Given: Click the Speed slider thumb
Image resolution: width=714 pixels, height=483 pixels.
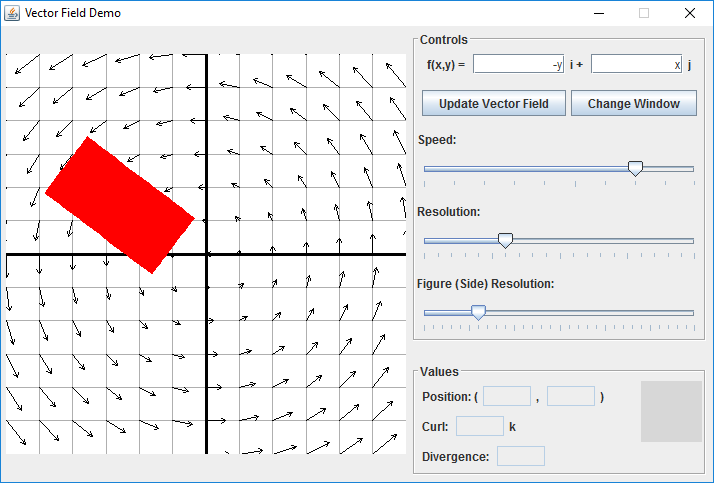Looking at the screenshot, I should coord(635,168).
